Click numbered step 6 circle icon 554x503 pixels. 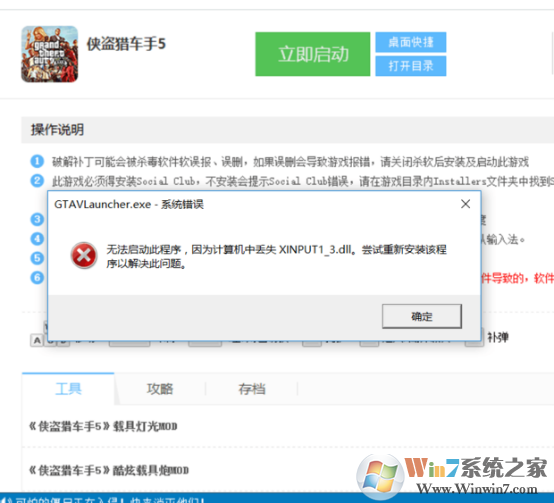point(37,278)
